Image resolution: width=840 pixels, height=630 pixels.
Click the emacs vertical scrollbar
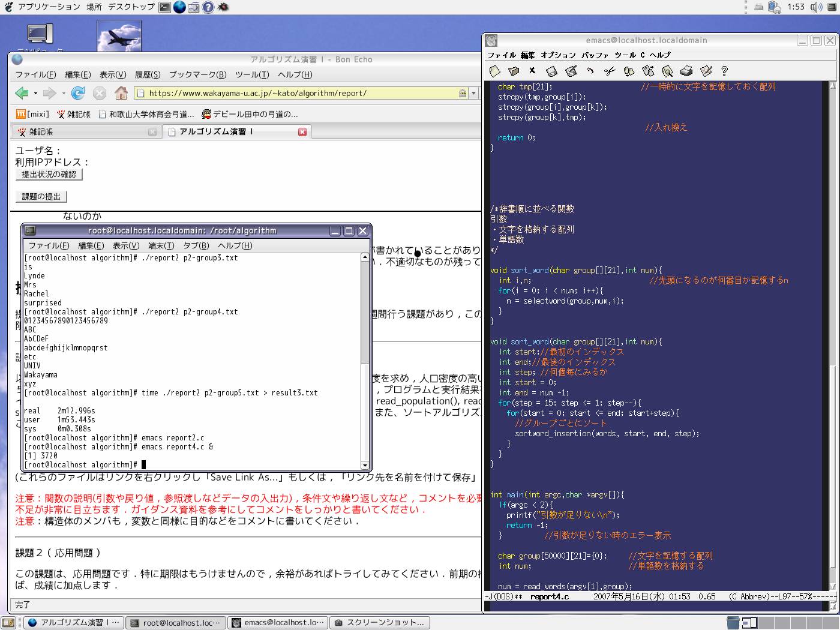pos(832,336)
